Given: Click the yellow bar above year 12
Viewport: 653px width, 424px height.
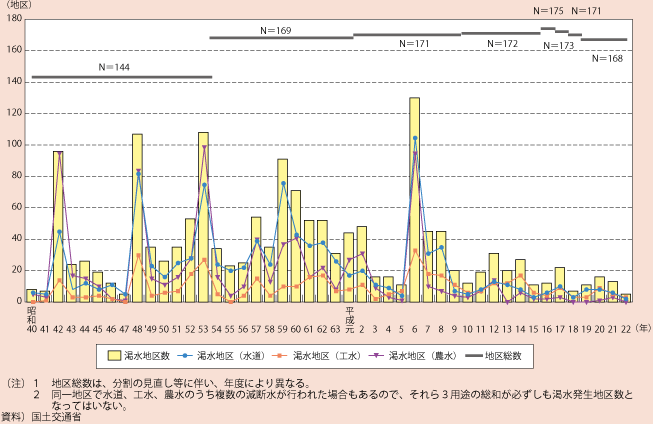Looking at the screenshot, I should (494, 277).
